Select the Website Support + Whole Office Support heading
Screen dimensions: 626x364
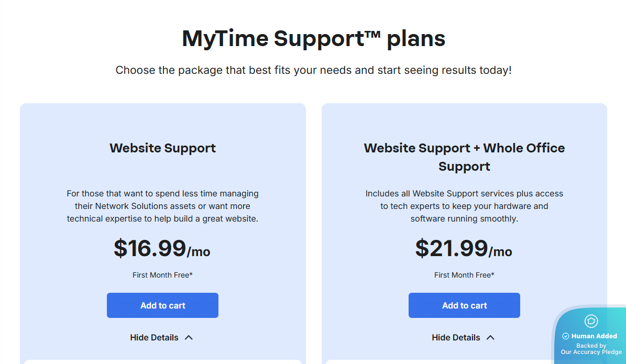(x=464, y=157)
